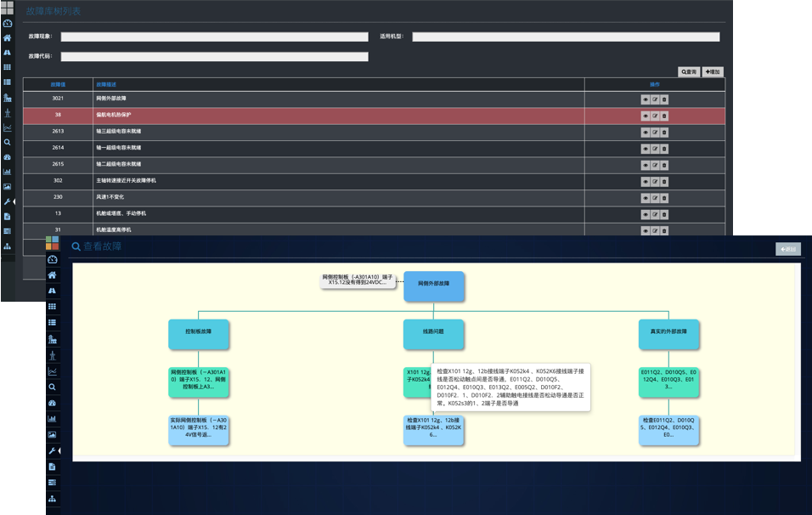Screen dimensions: 812x515
Task: Open sitemap icon in 查看故障 window sidebar
Action: coord(53,498)
